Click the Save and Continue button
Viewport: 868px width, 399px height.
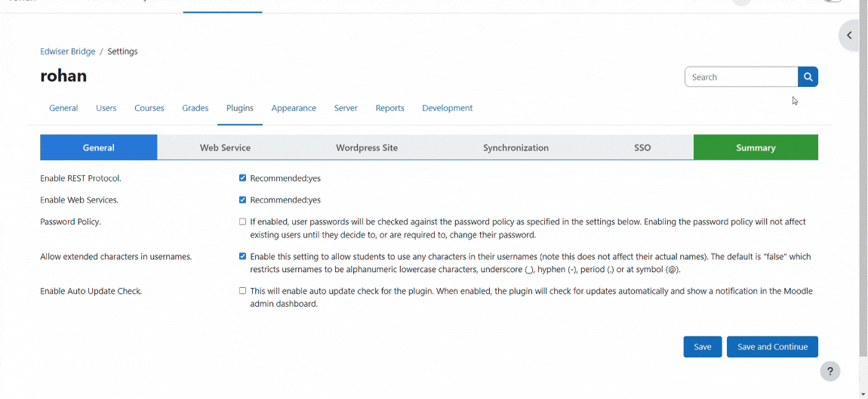coord(772,347)
